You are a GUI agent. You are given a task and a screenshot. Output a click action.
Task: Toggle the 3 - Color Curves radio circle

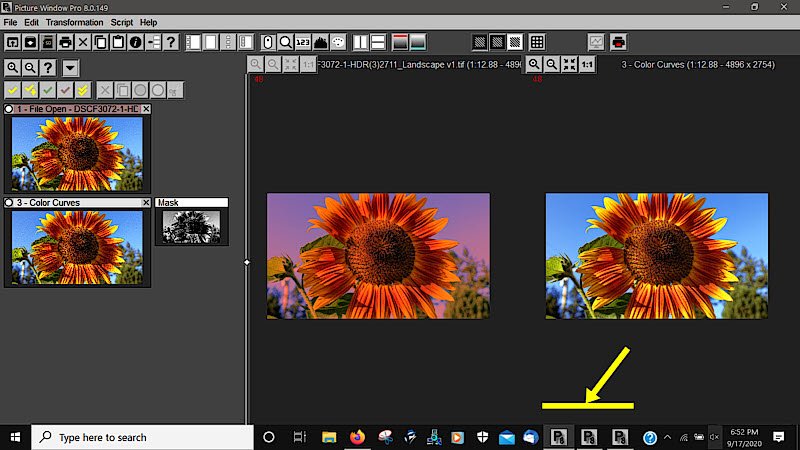[x=9, y=203]
